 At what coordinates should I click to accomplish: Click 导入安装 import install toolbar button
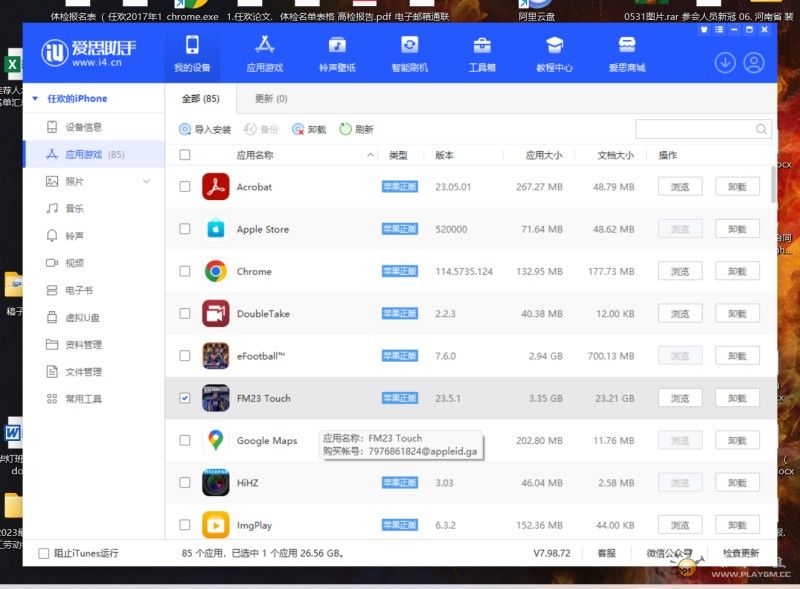coord(205,130)
